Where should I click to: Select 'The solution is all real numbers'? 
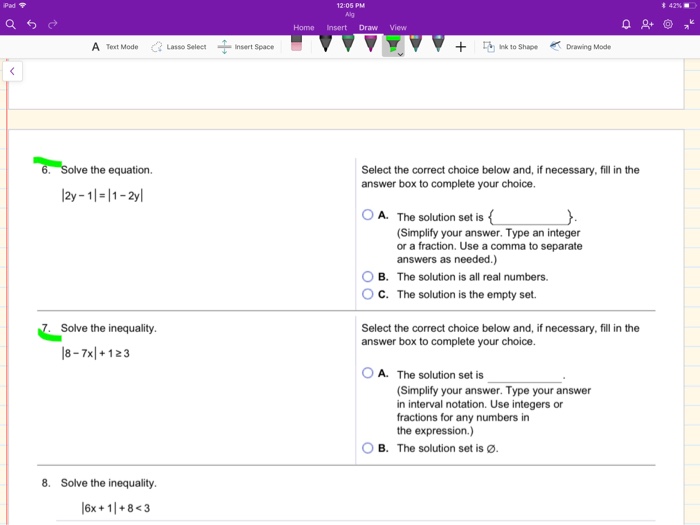point(367,277)
